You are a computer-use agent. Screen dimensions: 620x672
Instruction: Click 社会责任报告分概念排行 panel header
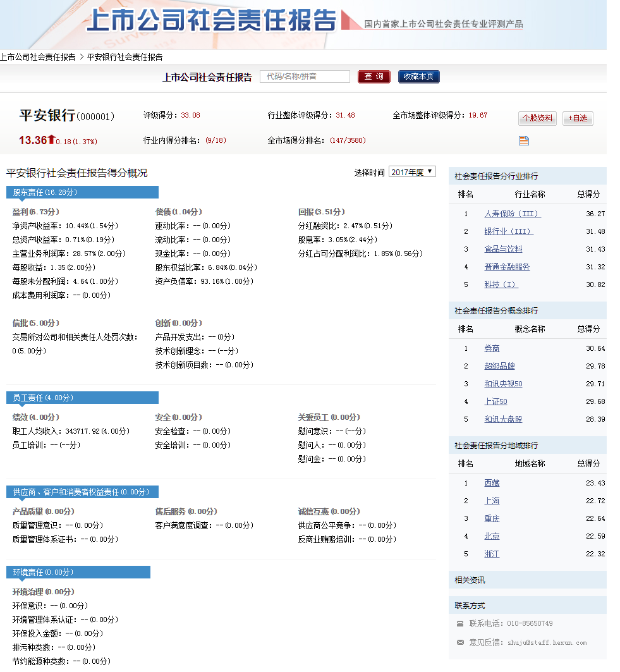point(528,311)
